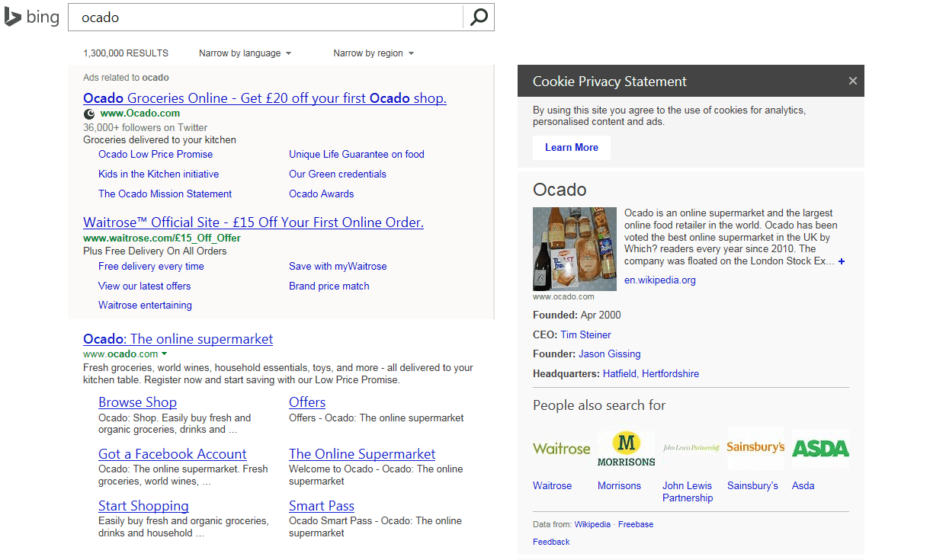Click the John Lewis Partnership logo
This screenshot has height=560, width=946.
(x=691, y=449)
